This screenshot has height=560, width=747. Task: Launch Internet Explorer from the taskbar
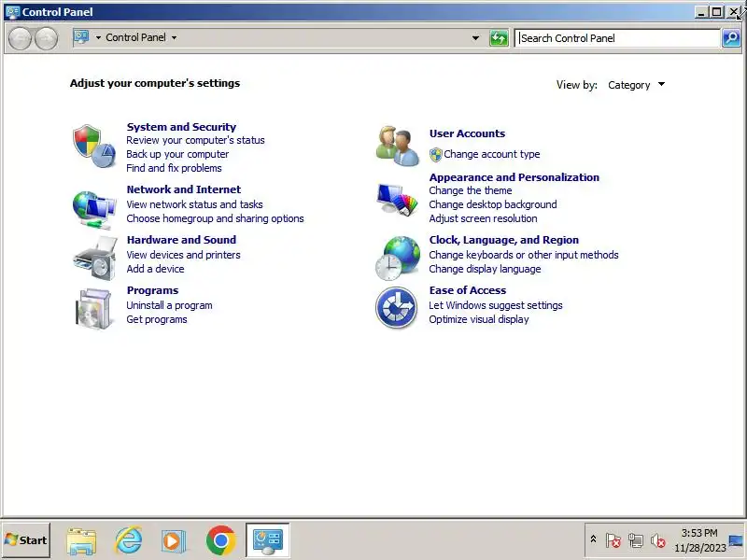(128, 540)
